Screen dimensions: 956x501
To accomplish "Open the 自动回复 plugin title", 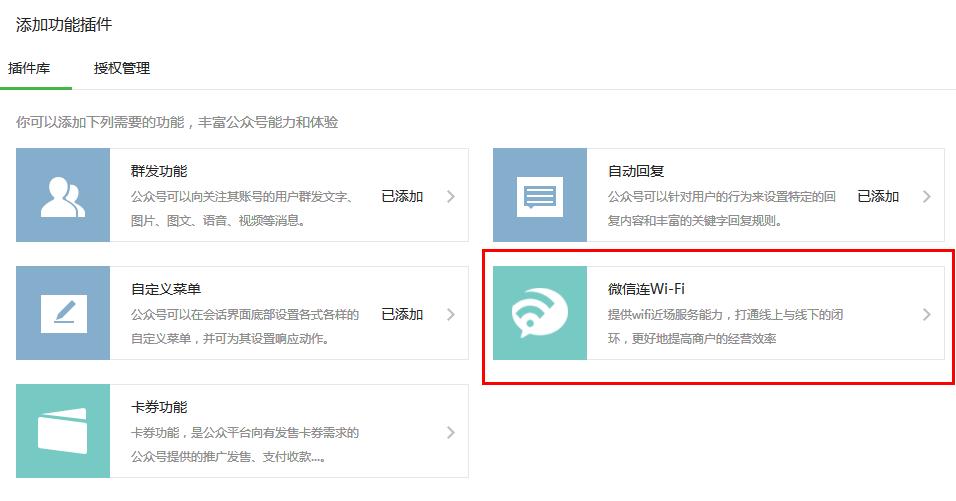I will [x=636, y=171].
